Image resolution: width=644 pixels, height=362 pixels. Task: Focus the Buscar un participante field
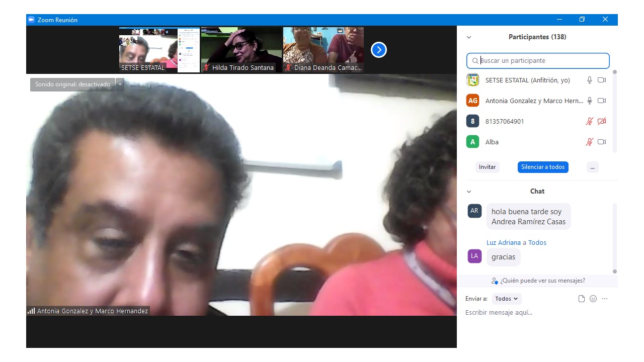pyautogui.click(x=538, y=61)
